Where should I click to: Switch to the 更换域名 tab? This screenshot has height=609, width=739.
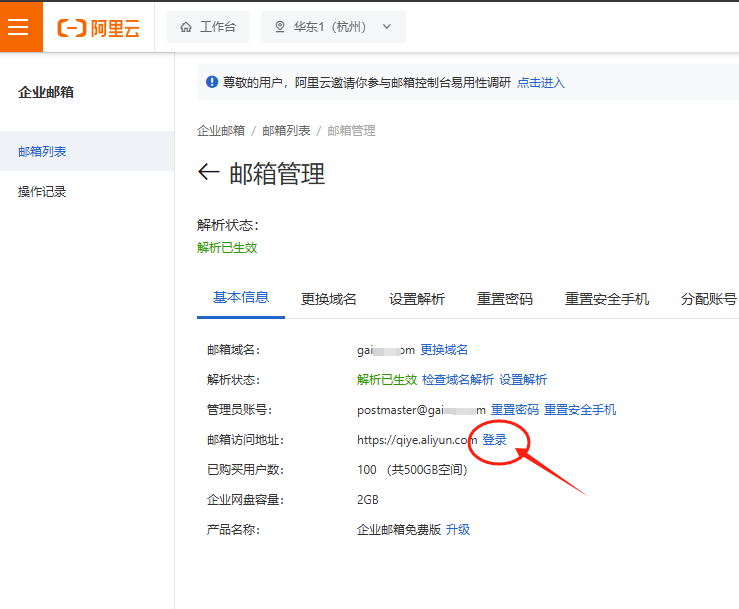click(328, 299)
